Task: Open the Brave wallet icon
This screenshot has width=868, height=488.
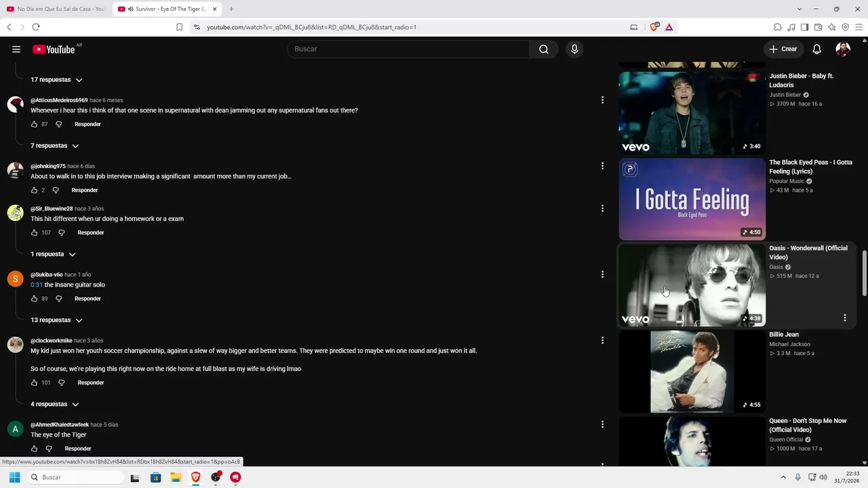Action: coord(818,27)
